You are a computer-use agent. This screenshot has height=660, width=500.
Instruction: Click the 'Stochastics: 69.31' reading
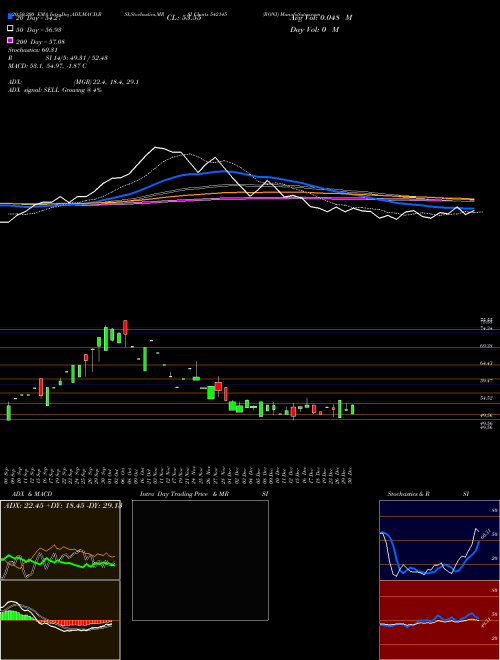[32, 50]
